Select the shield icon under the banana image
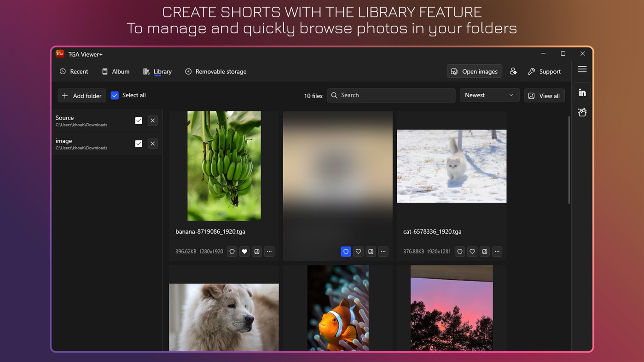The width and height of the screenshot is (644, 362). coord(232,252)
